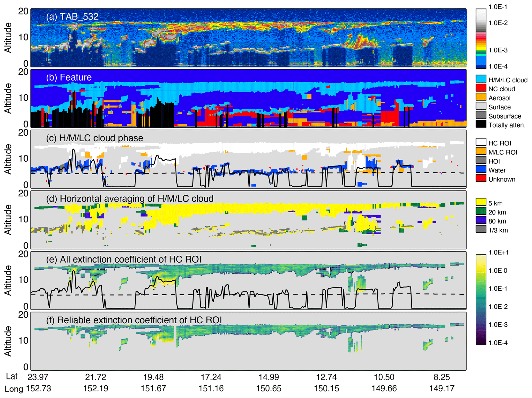Click the (c) H/M/LC cloud phase title

pyautogui.click(x=94, y=138)
